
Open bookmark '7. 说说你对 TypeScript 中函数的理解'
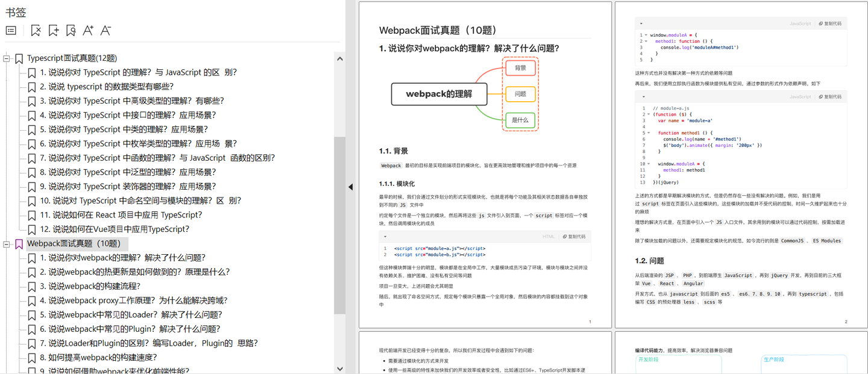point(157,158)
